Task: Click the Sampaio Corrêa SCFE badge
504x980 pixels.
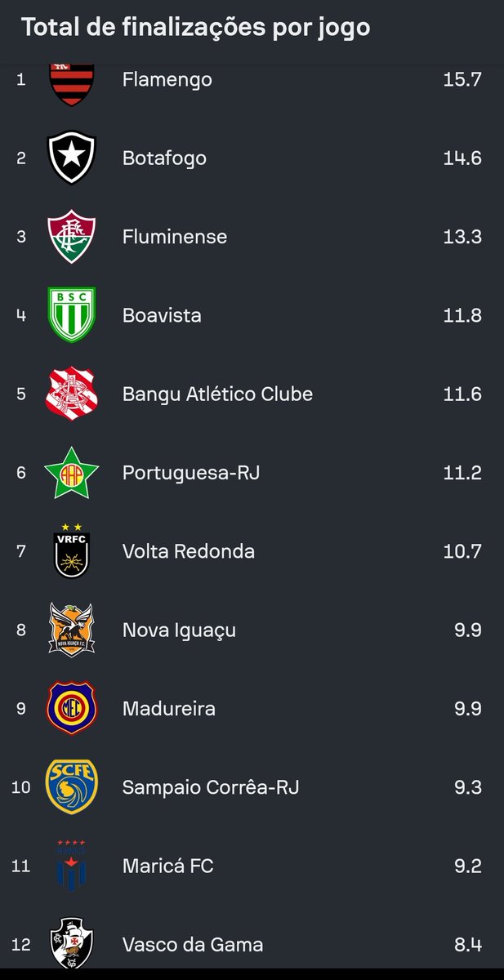Action: pos(72,786)
